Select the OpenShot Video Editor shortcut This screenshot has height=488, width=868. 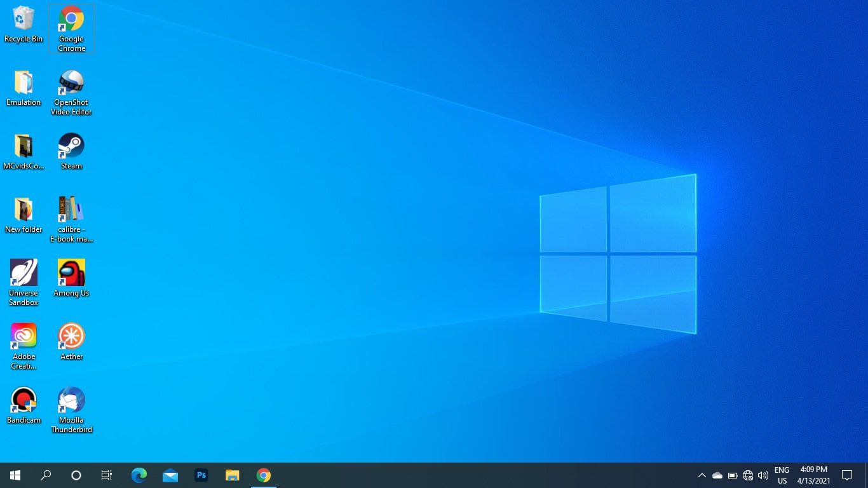(x=71, y=93)
